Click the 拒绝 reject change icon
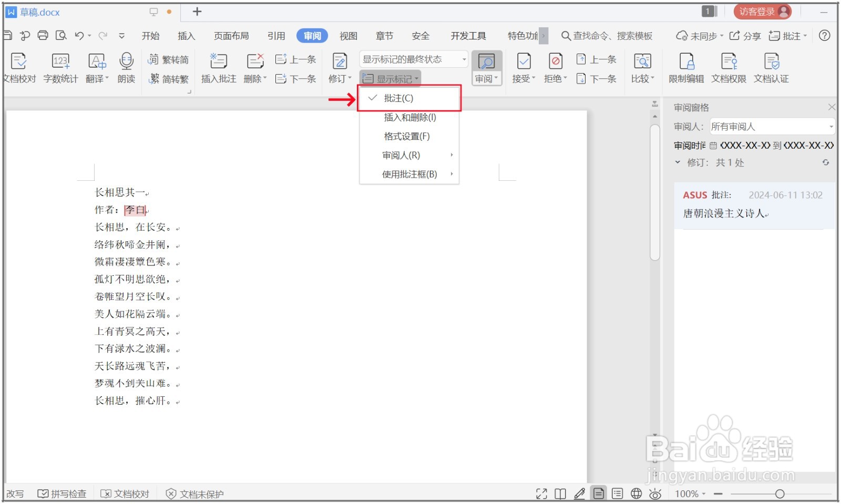This screenshot has height=504, width=841. click(x=556, y=61)
